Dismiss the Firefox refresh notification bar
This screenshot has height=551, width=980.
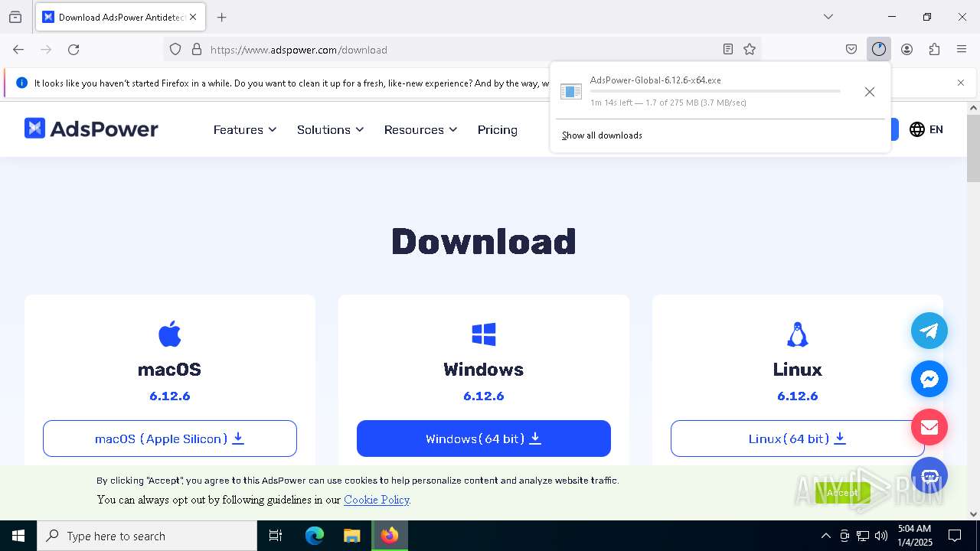pyautogui.click(x=961, y=83)
